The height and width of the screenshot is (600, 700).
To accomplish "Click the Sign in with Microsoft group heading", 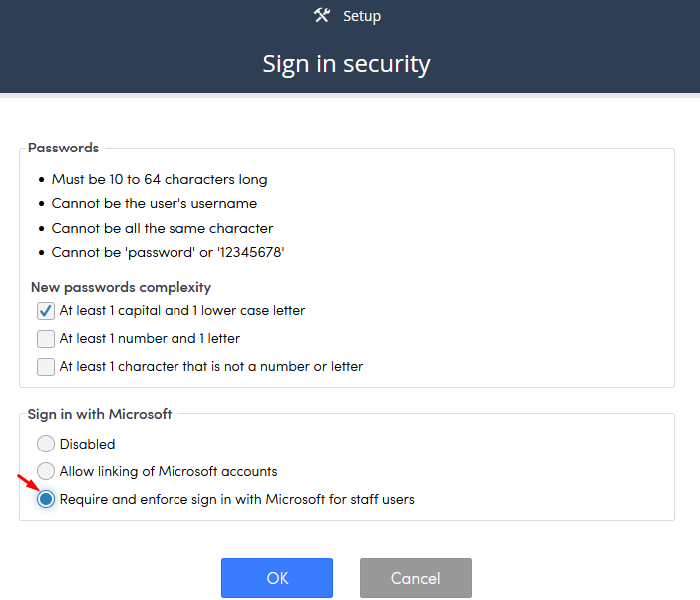I will 100,414.
